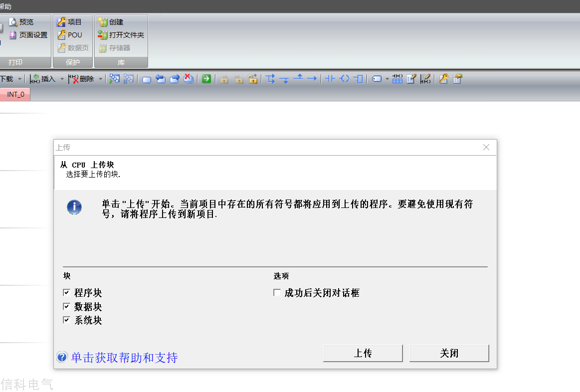Expand the 删除 dropdown arrow
The image size is (580, 392).
click(100, 79)
